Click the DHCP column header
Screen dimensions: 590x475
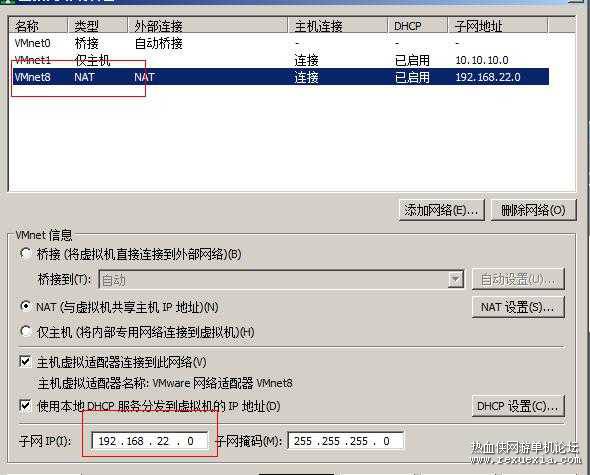pos(418,26)
